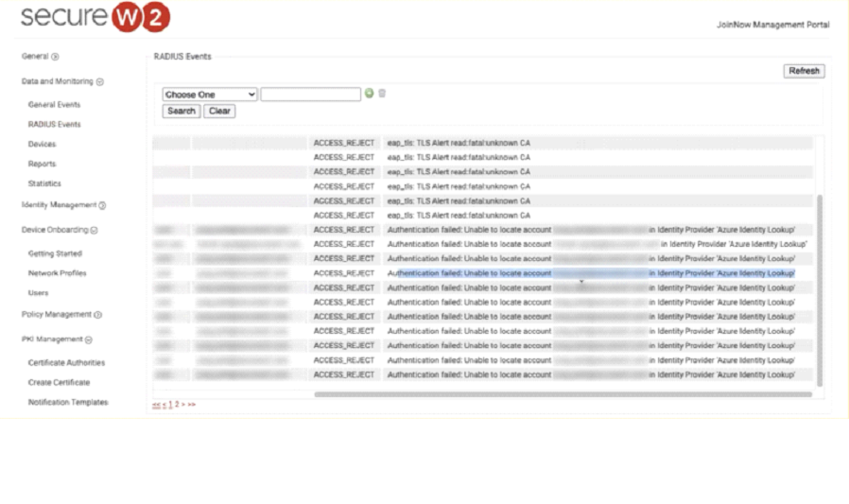Click the green add filter icon
Image resolution: width=849 pixels, height=504 pixels.
click(x=370, y=94)
